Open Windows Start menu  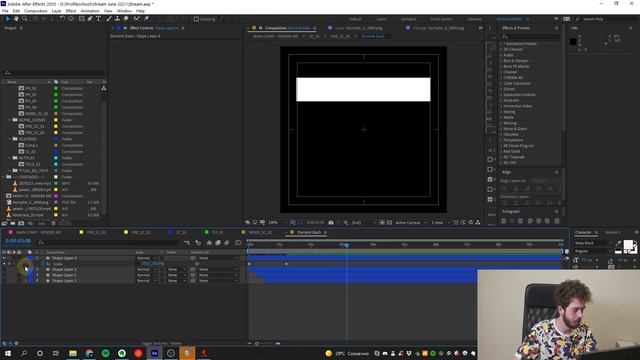pyautogui.click(x=8, y=353)
